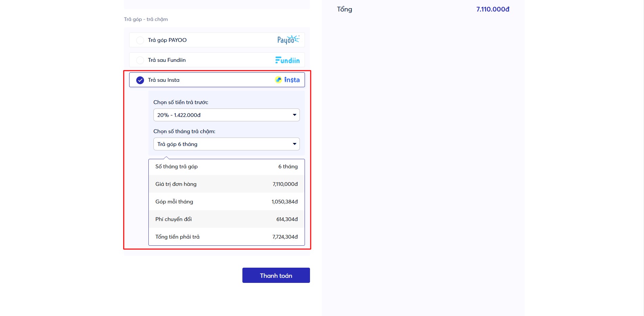Viewport: 644px width, 316px height.
Task: Click the Trả góp - trả chậm heading
Action: [146, 19]
